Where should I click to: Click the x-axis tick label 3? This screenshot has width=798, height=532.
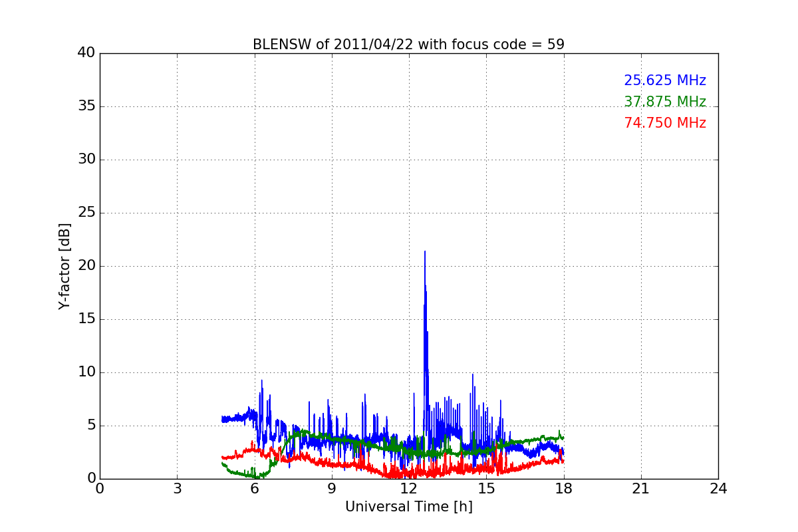coord(177,488)
